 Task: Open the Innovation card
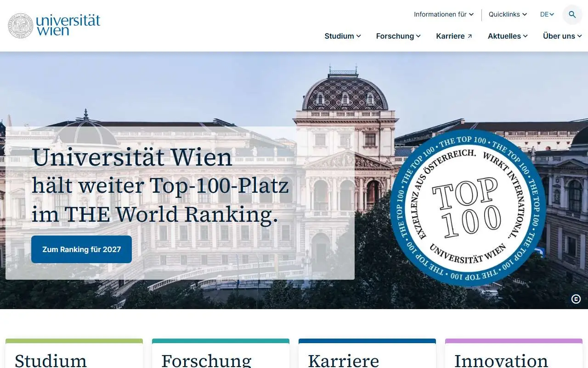click(514, 354)
